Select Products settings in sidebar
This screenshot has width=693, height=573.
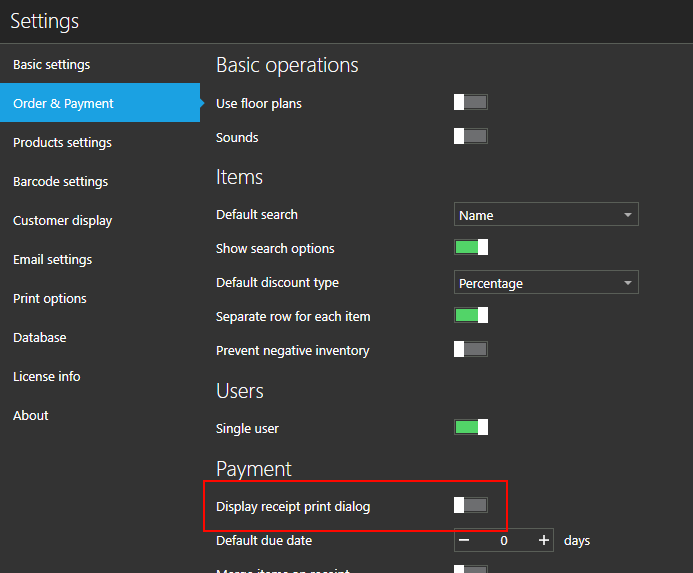tap(62, 143)
